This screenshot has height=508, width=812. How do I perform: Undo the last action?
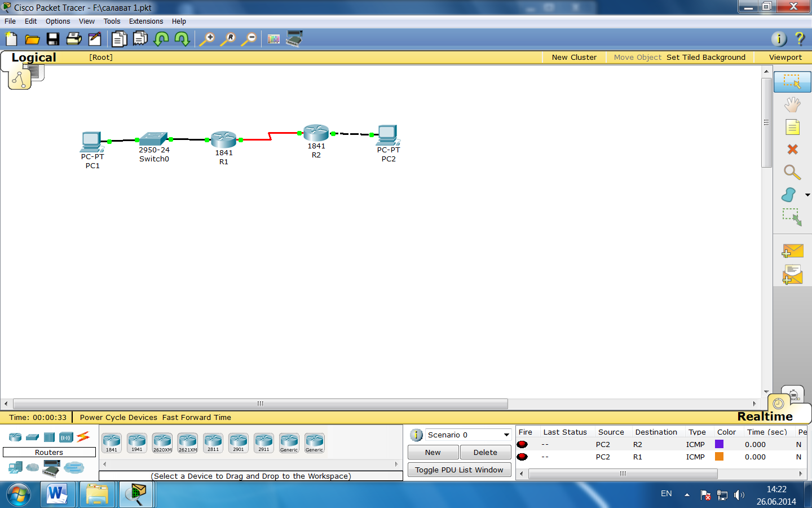click(161, 39)
